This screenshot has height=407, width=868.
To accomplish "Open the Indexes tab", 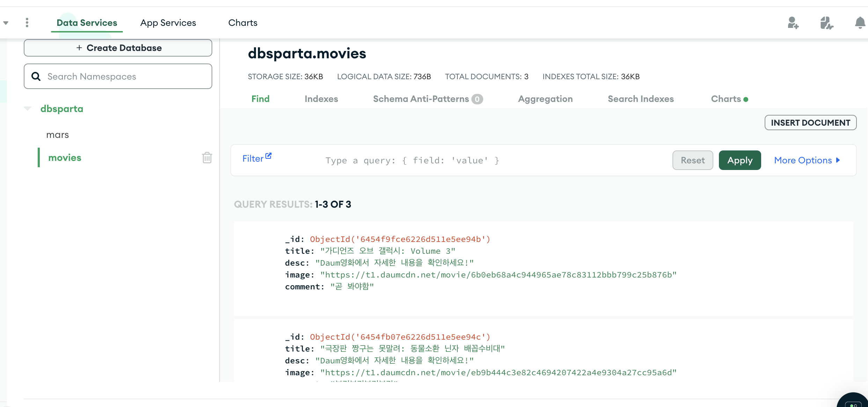I will (321, 99).
